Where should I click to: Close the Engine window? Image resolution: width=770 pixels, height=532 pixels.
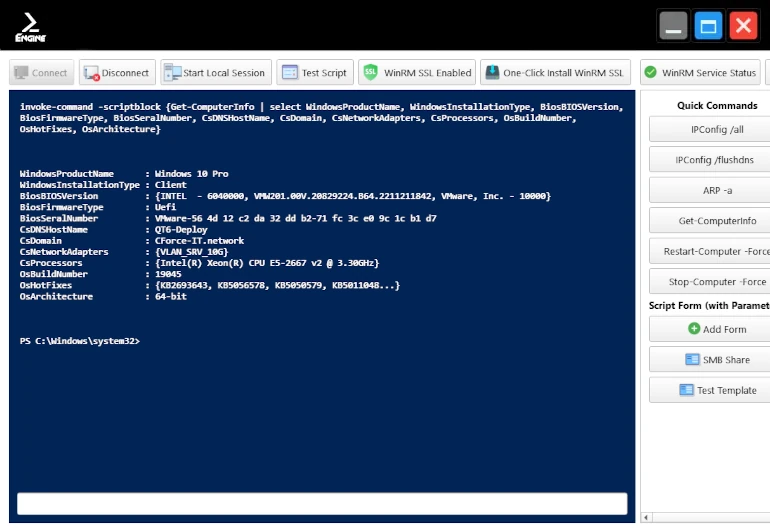point(743,26)
